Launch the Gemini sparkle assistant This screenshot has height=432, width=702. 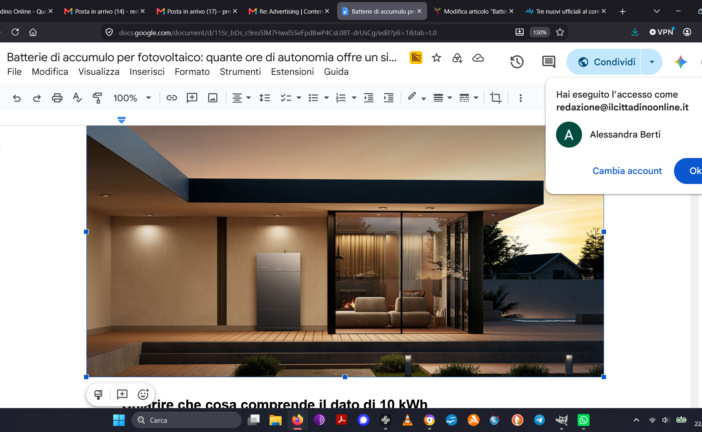681,62
